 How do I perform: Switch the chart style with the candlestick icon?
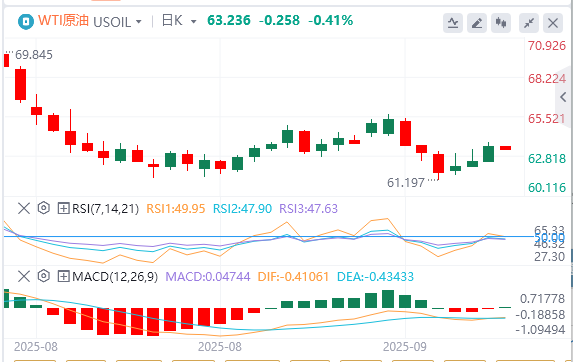click(501, 23)
